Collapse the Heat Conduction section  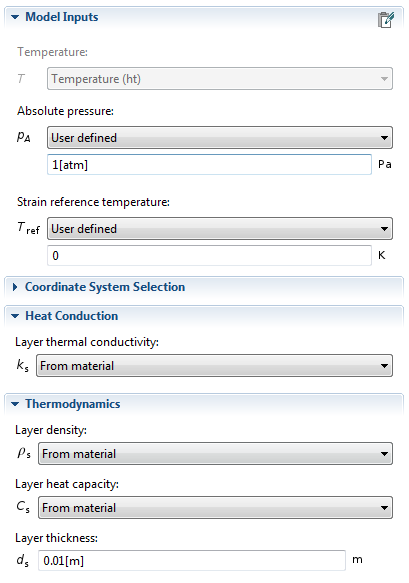click(15, 316)
